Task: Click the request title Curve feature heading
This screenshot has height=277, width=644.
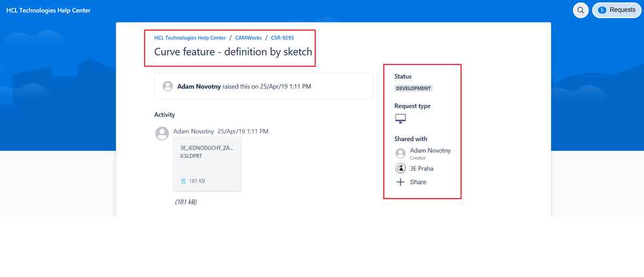Action: click(234, 52)
